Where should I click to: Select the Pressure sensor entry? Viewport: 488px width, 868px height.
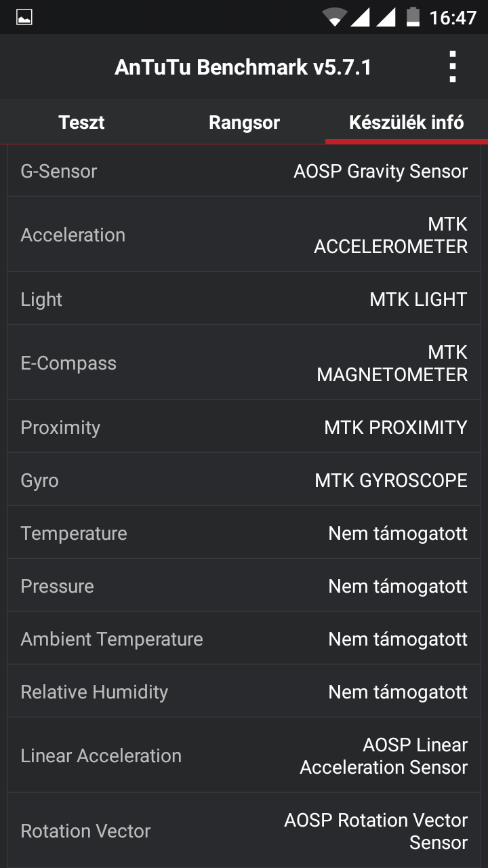tap(244, 586)
